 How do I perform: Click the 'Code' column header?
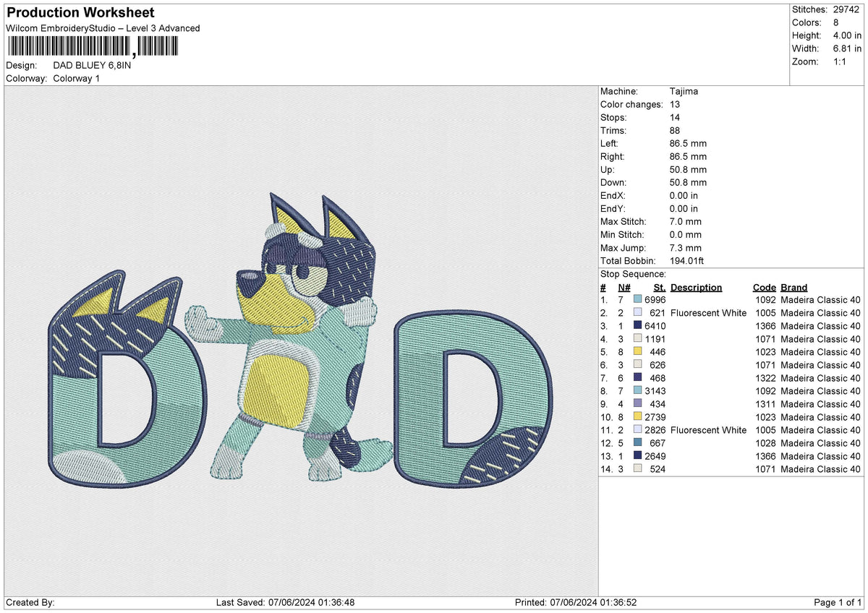[x=764, y=287]
